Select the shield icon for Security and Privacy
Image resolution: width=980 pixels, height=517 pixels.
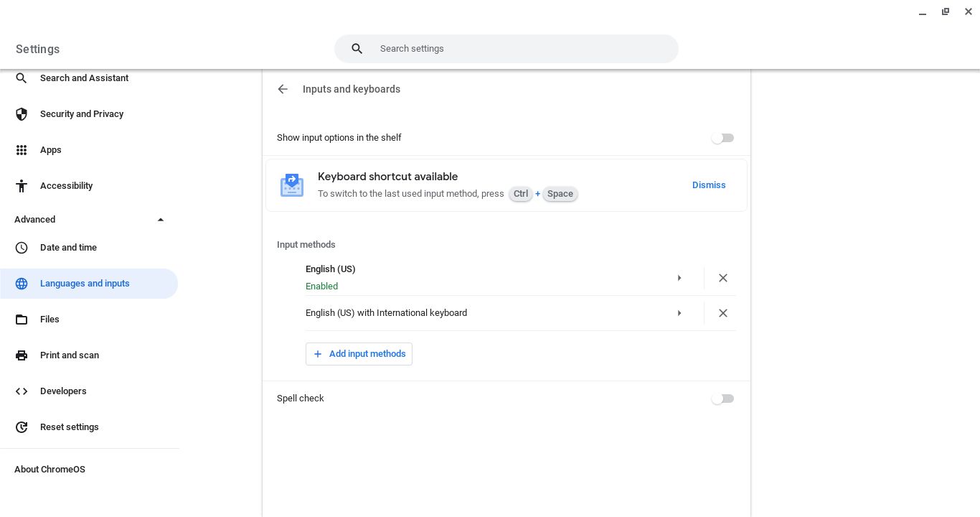click(x=22, y=114)
